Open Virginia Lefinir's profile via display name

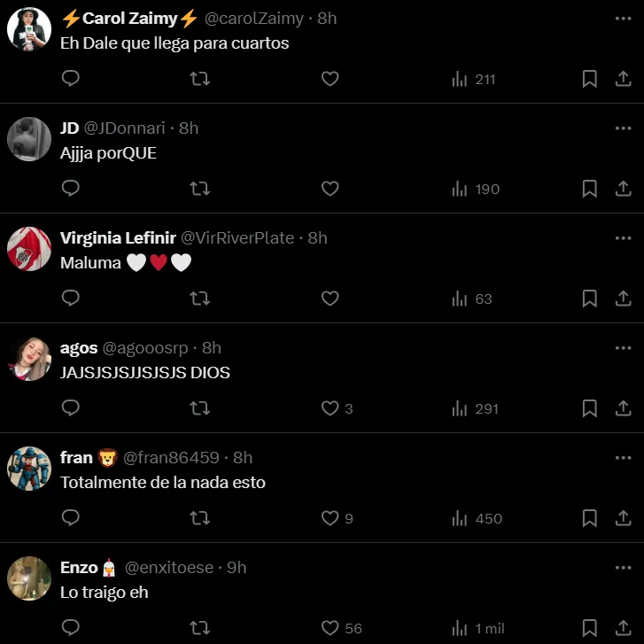[118, 237]
